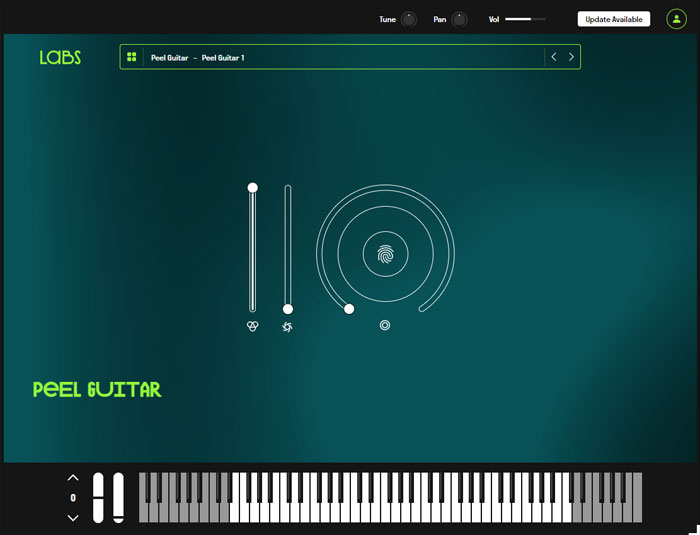
Task: Lower the octave with the down chevron
Action: [x=73, y=518]
